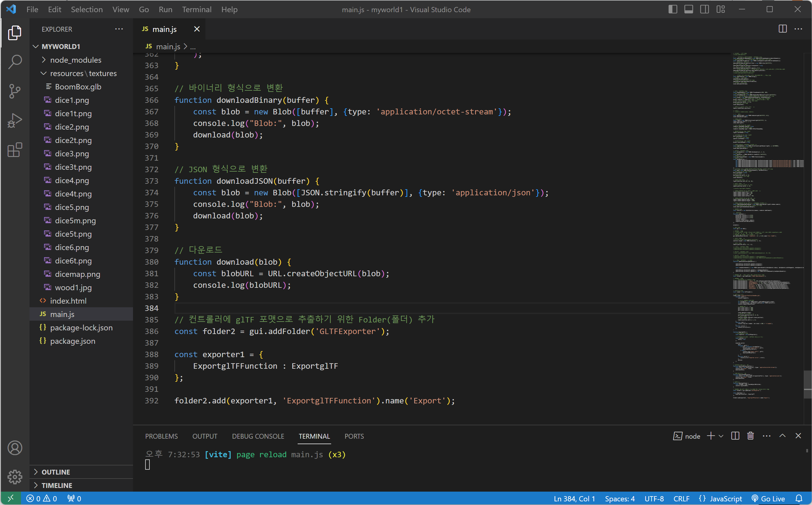Open Run and Debug view
Viewport: 812px width, 505px height.
[x=15, y=120]
